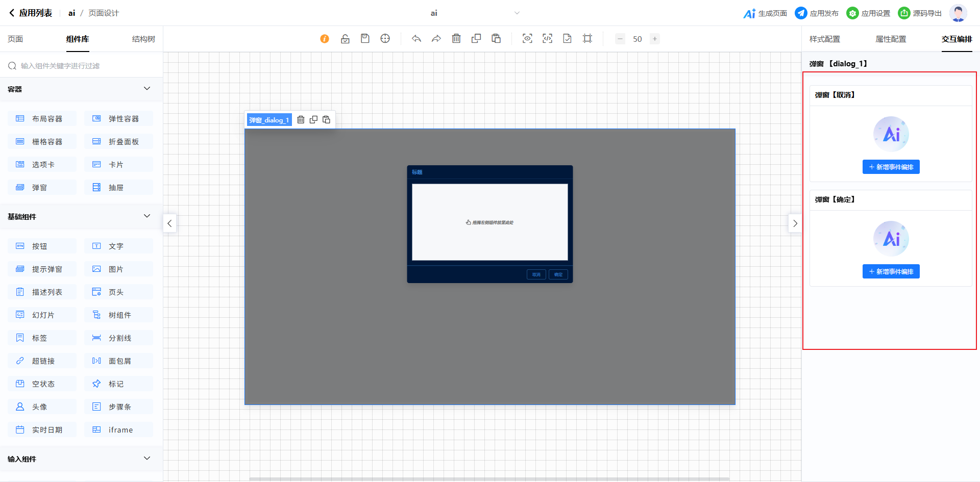Open the ai page dropdown at top
The height and width of the screenshot is (482, 980).
tap(517, 13)
